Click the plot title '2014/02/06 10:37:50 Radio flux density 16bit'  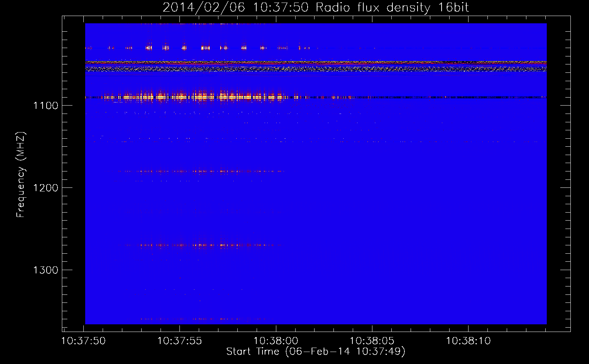316,8
